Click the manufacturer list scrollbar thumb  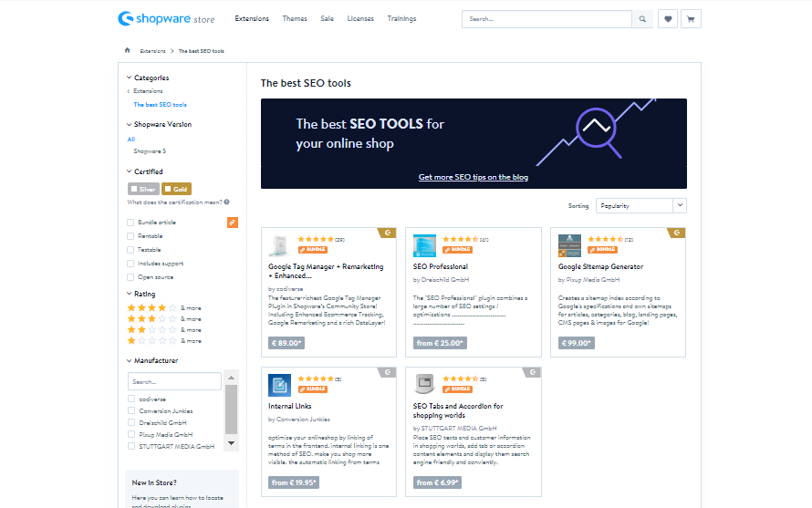232,410
